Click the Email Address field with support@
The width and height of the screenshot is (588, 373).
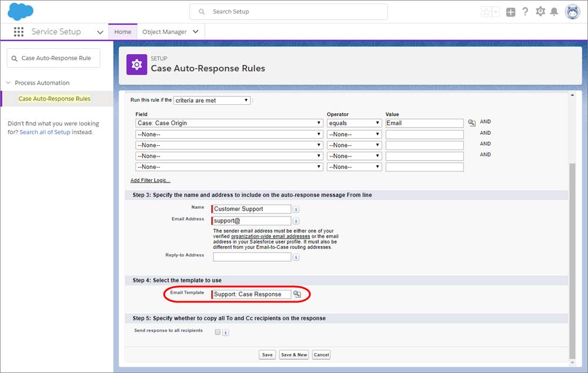251,221
